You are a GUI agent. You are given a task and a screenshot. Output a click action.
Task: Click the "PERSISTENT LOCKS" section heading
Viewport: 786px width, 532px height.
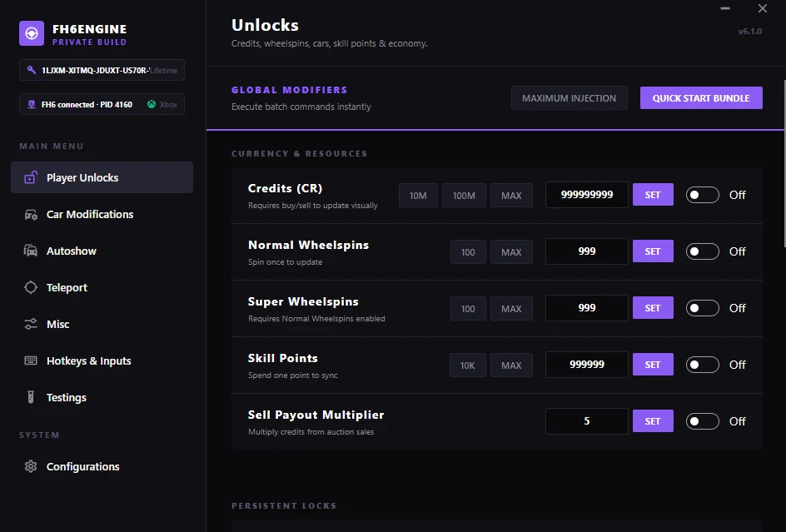point(284,505)
